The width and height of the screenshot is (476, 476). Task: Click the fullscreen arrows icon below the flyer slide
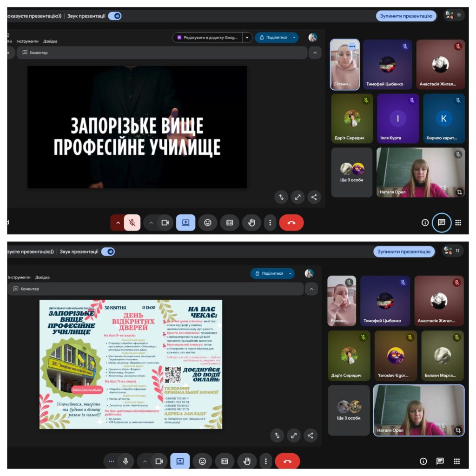(294, 436)
